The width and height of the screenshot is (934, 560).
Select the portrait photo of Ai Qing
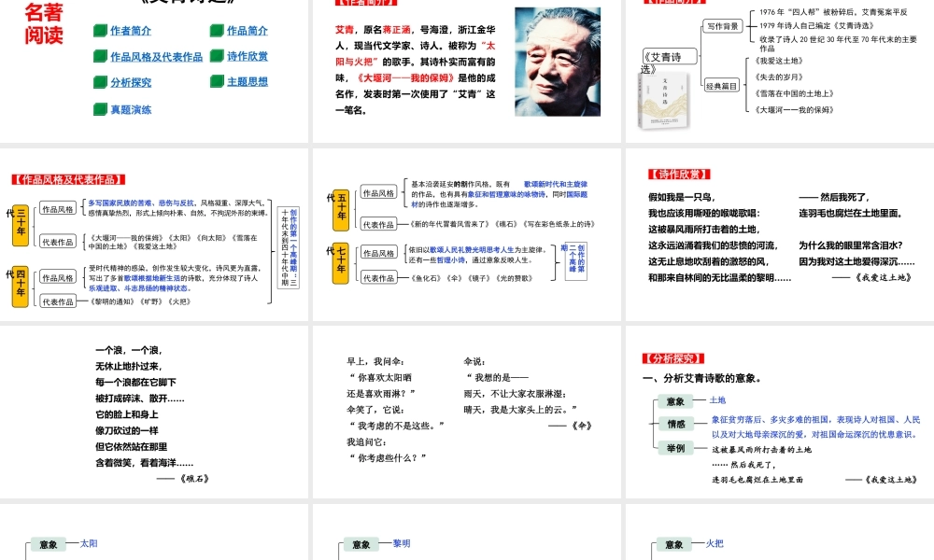[558, 62]
